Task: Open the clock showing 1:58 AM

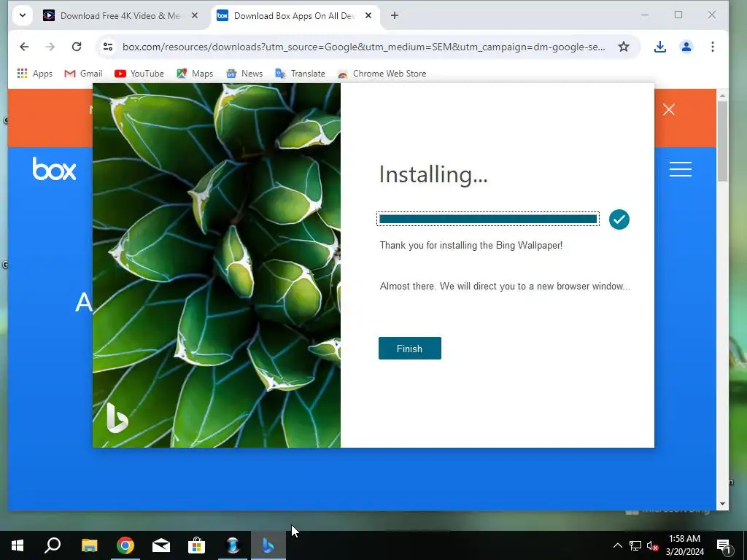Action: [x=684, y=545]
